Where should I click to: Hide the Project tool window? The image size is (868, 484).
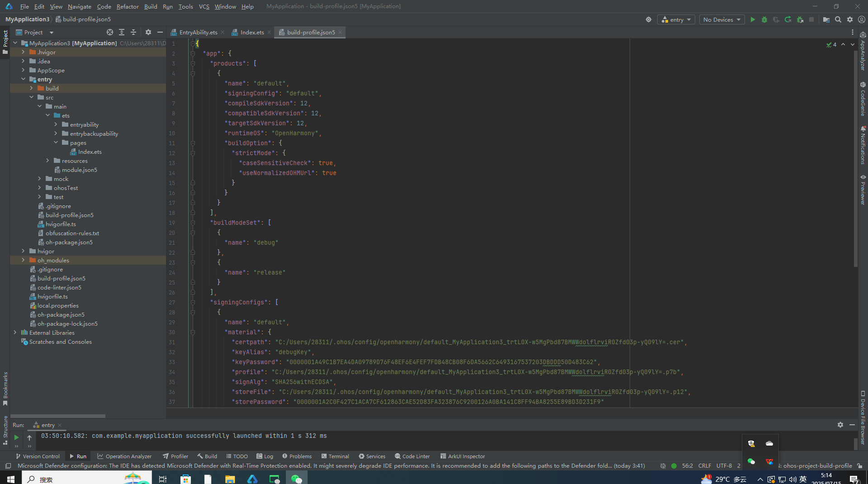point(160,32)
